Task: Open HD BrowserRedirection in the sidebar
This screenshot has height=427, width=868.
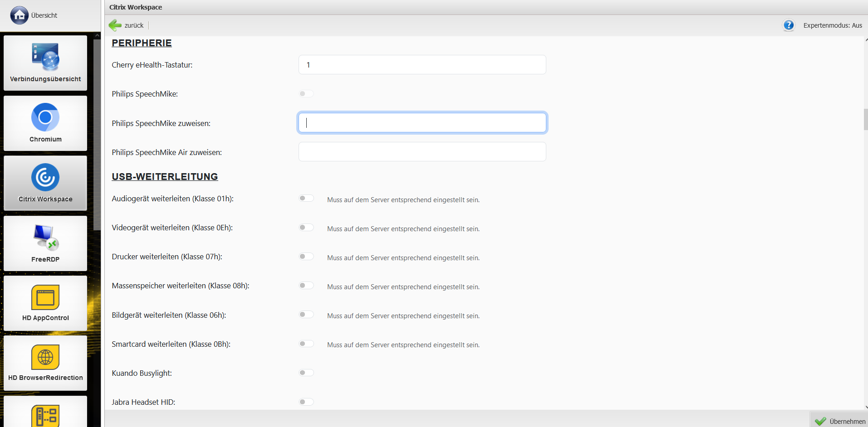Action: 45,363
